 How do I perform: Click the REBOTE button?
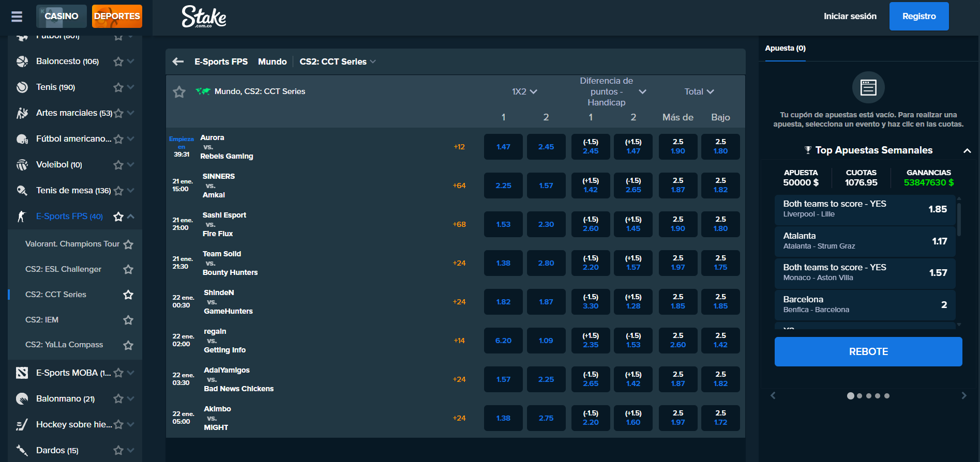868,352
